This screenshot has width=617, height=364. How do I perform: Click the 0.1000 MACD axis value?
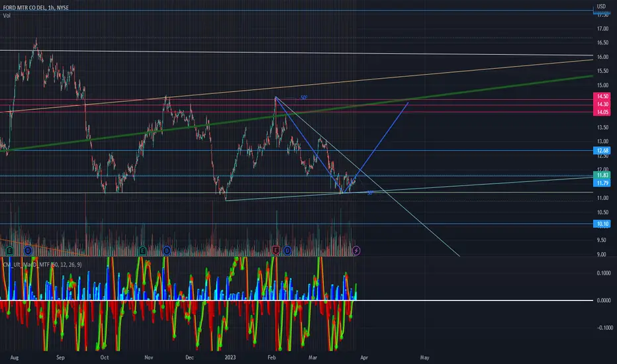pos(604,273)
